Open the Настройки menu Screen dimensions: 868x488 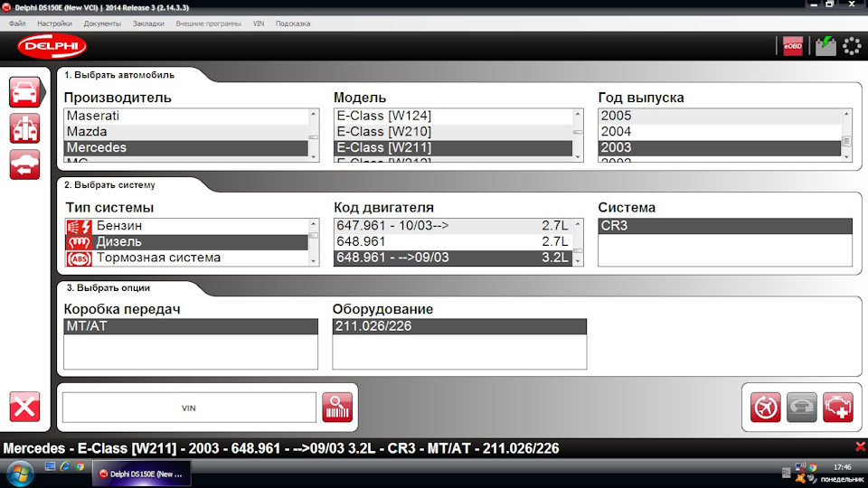(55, 23)
